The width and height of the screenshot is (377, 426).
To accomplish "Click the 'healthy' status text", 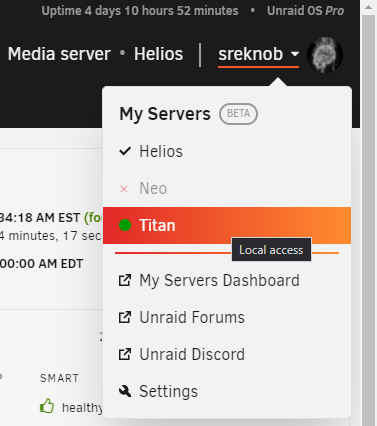I will tap(82, 407).
